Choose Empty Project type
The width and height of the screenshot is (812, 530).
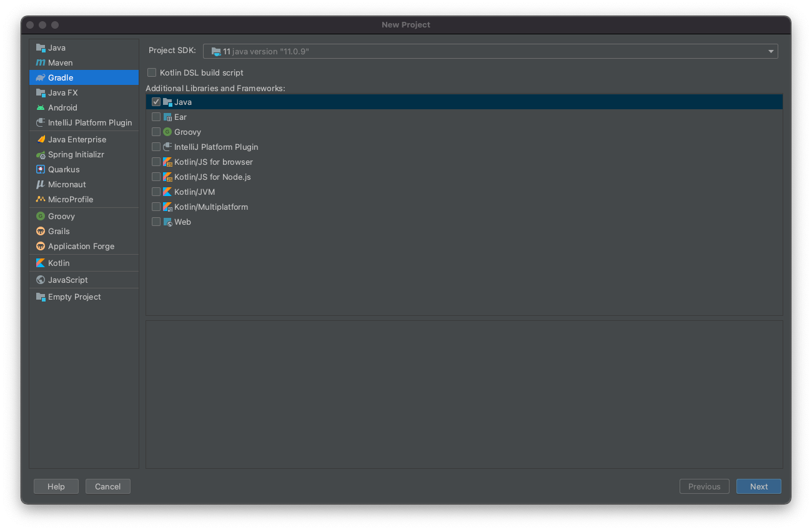click(84, 297)
